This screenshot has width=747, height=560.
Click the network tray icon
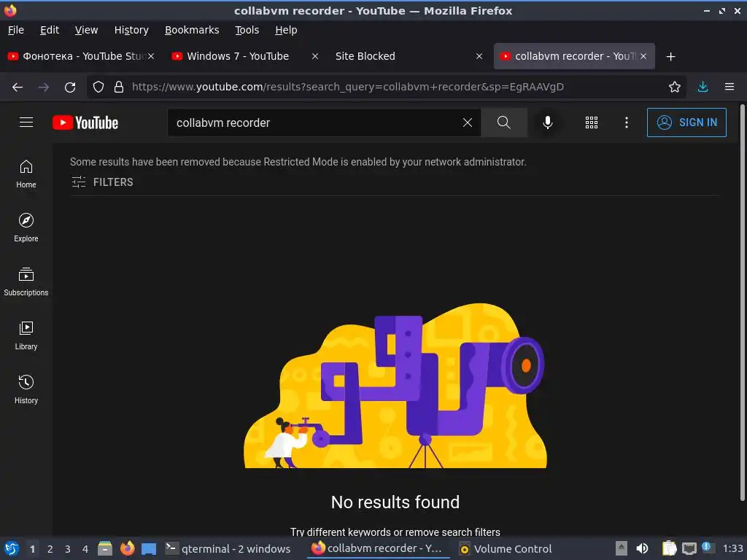coord(689,548)
